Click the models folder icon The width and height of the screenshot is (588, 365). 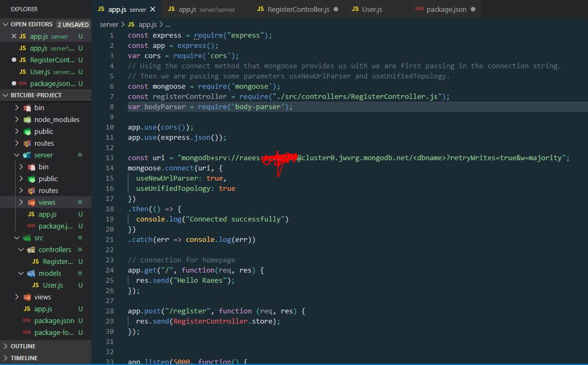[x=32, y=274]
